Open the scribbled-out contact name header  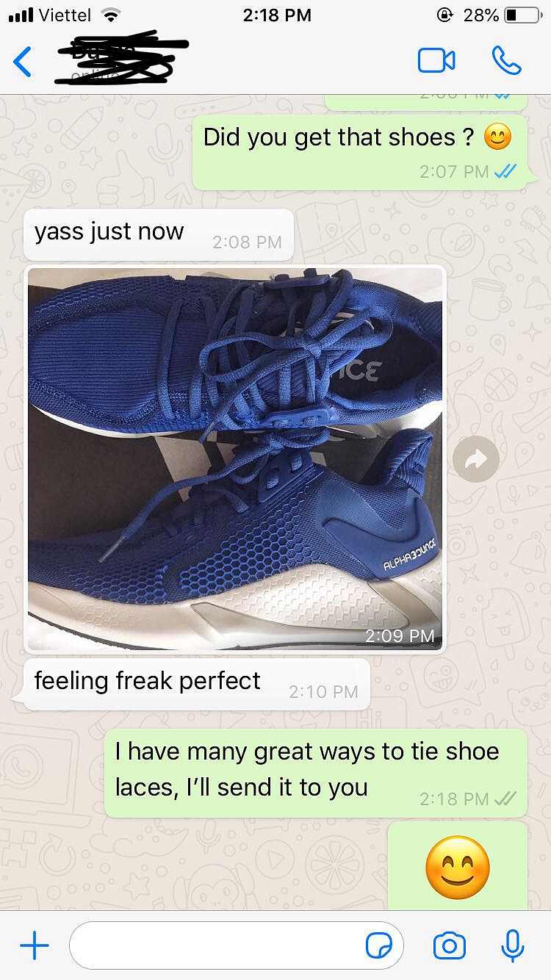121,57
